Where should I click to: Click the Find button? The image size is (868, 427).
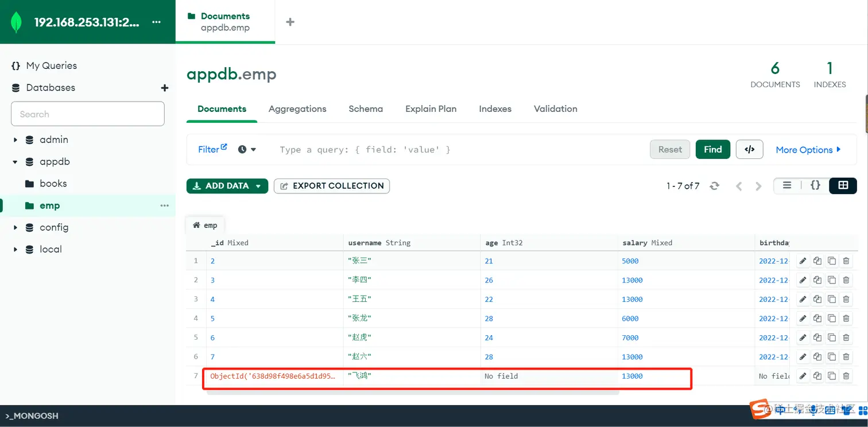pos(713,149)
